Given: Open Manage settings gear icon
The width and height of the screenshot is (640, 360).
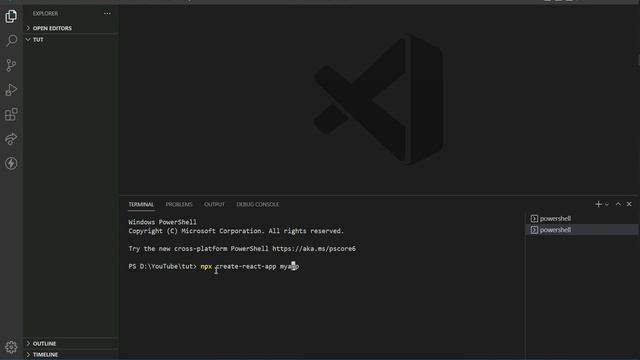Looking at the screenshot, I should point(11,347).
